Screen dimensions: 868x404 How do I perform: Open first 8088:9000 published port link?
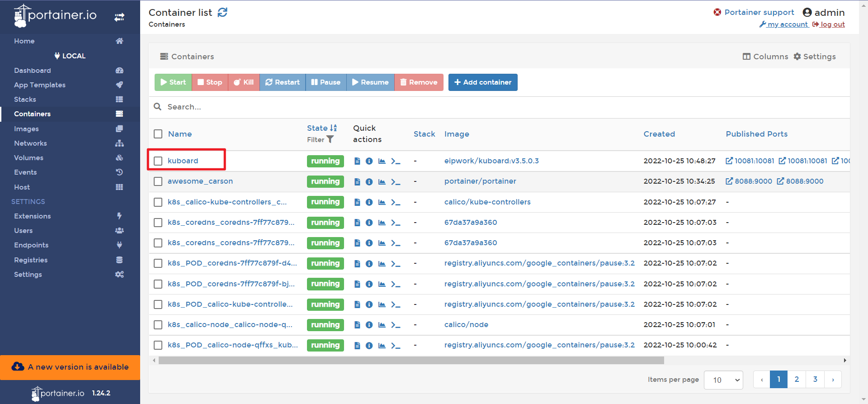coord(749,181)
